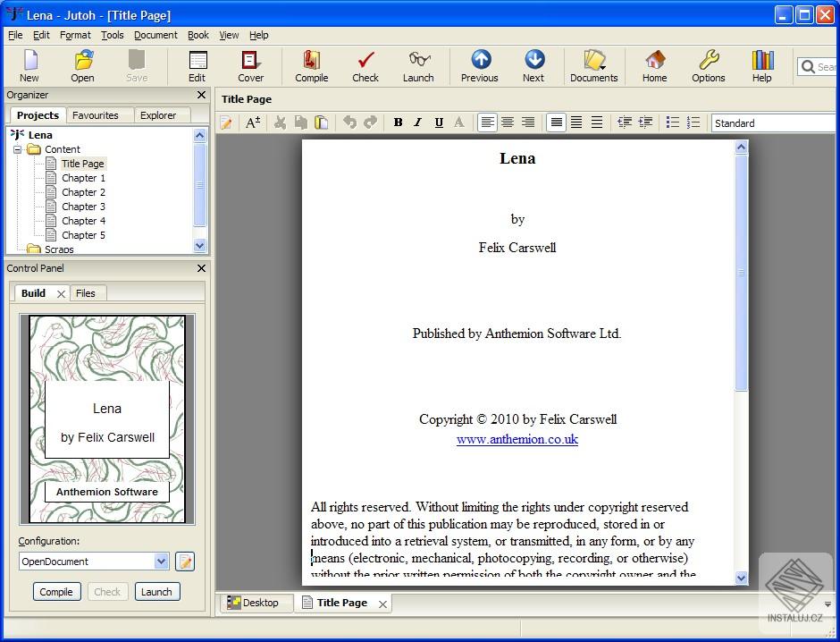Viewport: 840px width, 642px height.
Task: Click the text colour A icon
Action: [459, 122]
